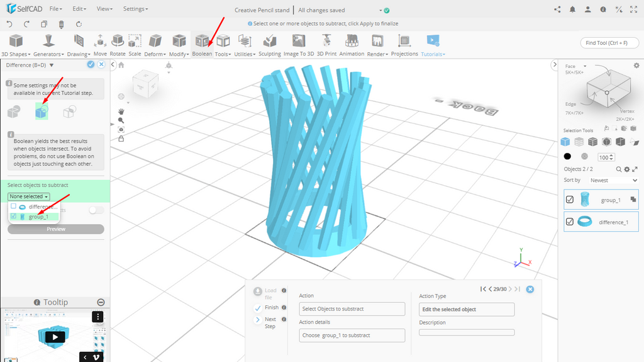Viewport: 644px width, 362px height.
Task: Cancel Difference with X button
Action: pyautogui.click(x=101, y=65)
